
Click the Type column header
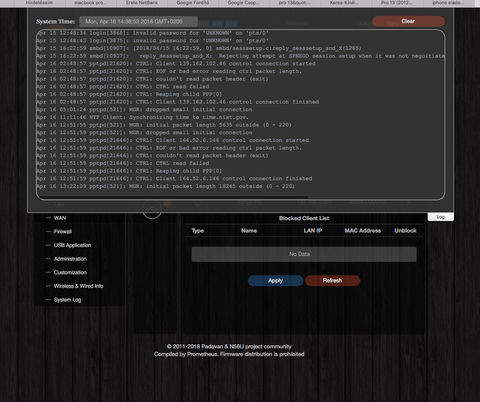198,231
